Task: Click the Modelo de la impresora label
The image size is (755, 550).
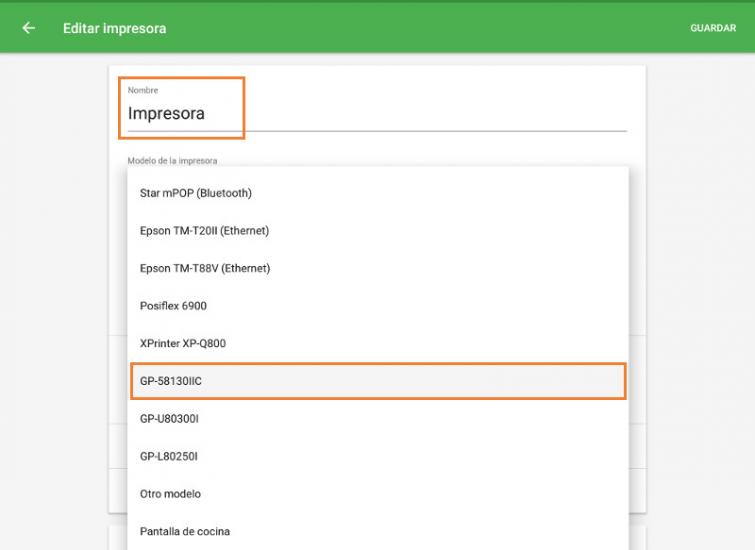Action: coord(172,160)
